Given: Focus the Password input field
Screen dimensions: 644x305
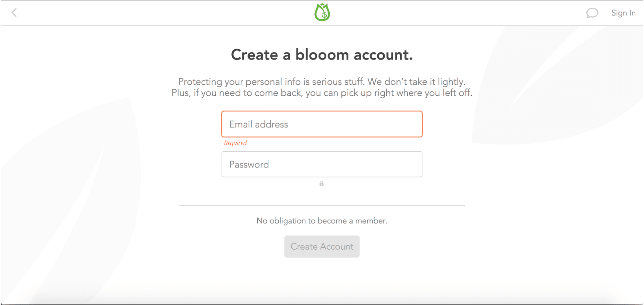Looking at the screenshot, I should (322, 164).
